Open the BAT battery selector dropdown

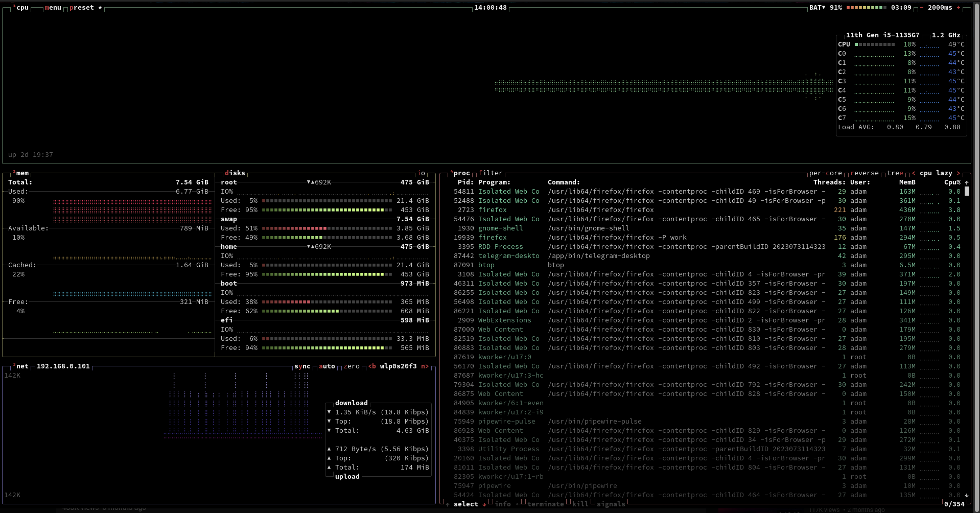click(817, 8)
